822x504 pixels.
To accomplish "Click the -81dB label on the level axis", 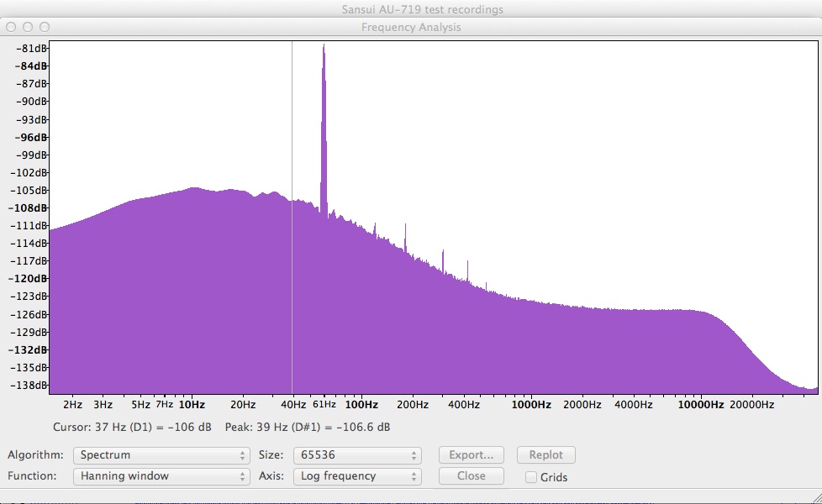I will 31,48.
